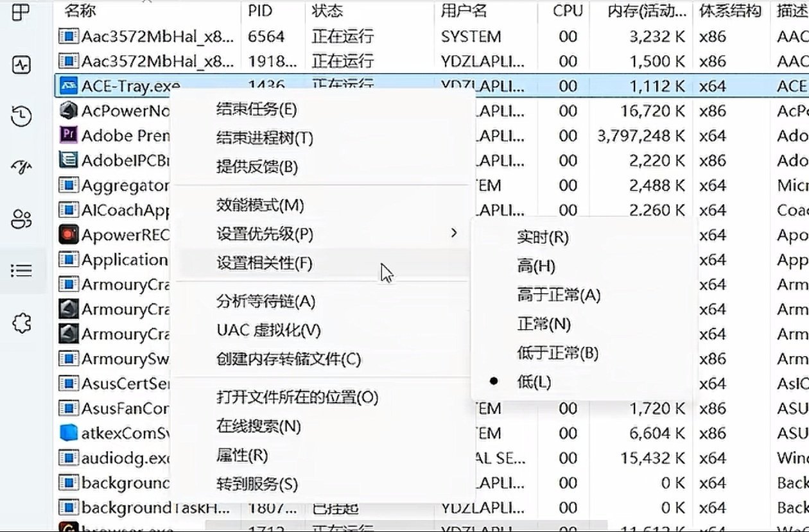Image resolution: width=809 pixels, height=532 pixels.
Task: Click the ApowerREC red record icon
Action: tap(67, 234)
